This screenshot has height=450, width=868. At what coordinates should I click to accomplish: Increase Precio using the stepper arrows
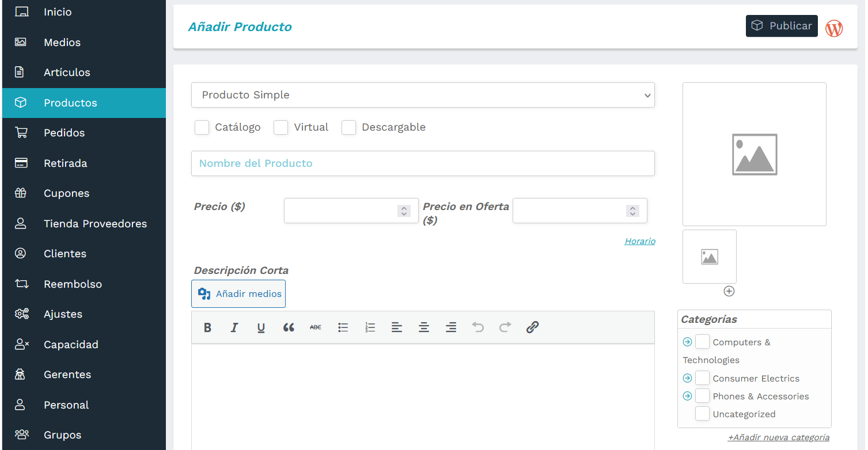[404, 207]
